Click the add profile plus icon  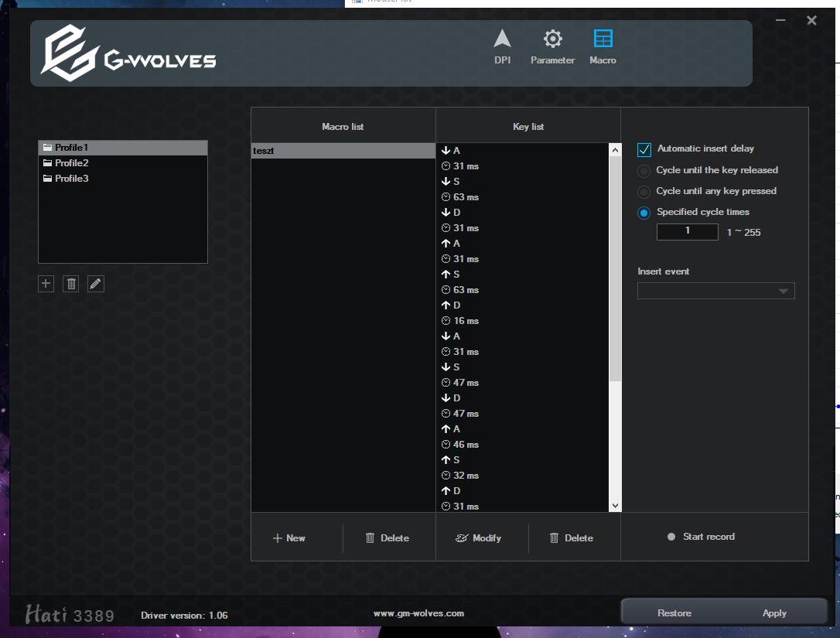[46, 284]
